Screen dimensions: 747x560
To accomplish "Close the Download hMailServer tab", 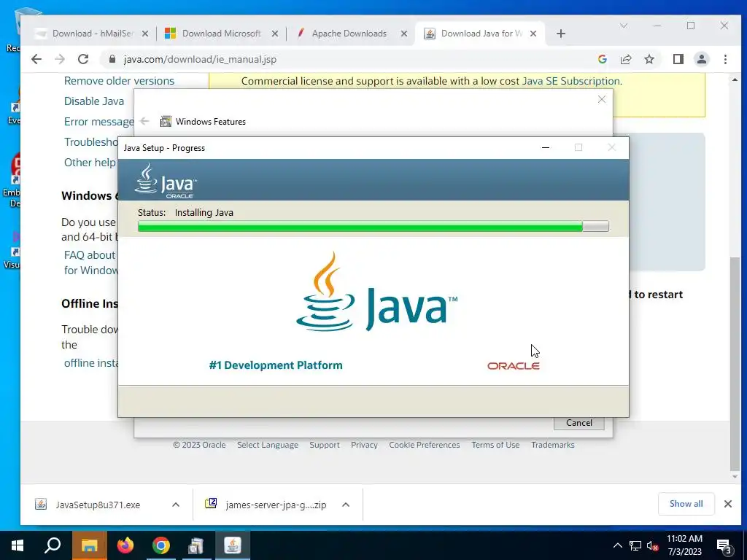I will [145, 34].
